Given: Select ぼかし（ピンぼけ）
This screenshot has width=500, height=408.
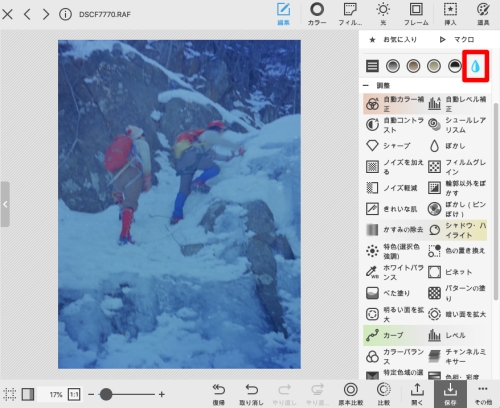Looking at the screenshot, I should (x=457, y=209).
